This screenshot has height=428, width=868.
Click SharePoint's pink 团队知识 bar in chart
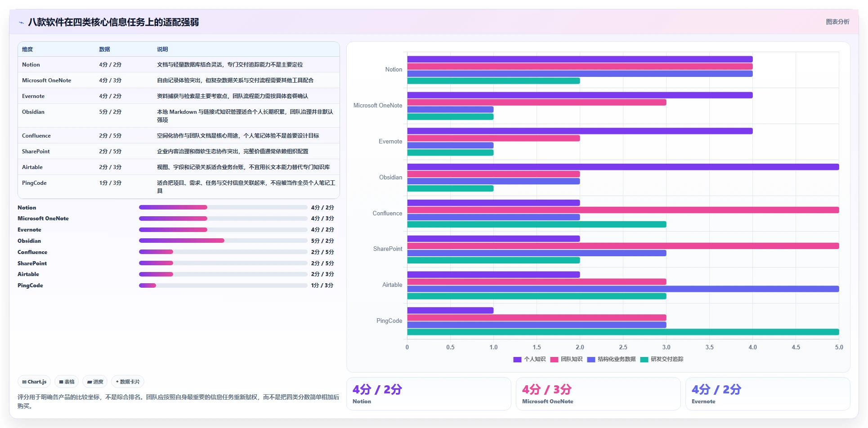click(x=623, y=246)
